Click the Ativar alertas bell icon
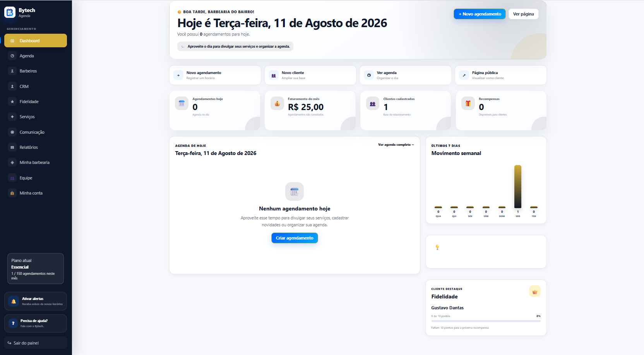Screen dimensions: 644x355 click(x=14, y=301)
